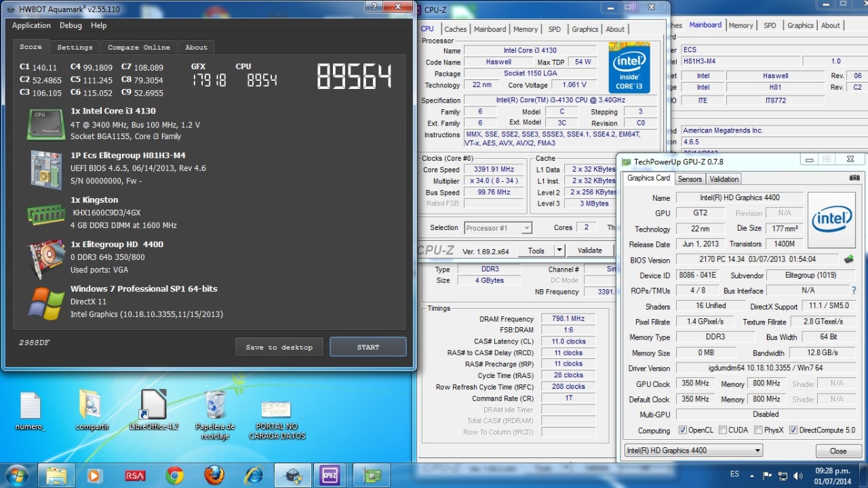The height and width of the screenshot is (488, 868).
Task: Switch to GPU-Z via its taskbar icon
Action: click(x=373, y=475)
